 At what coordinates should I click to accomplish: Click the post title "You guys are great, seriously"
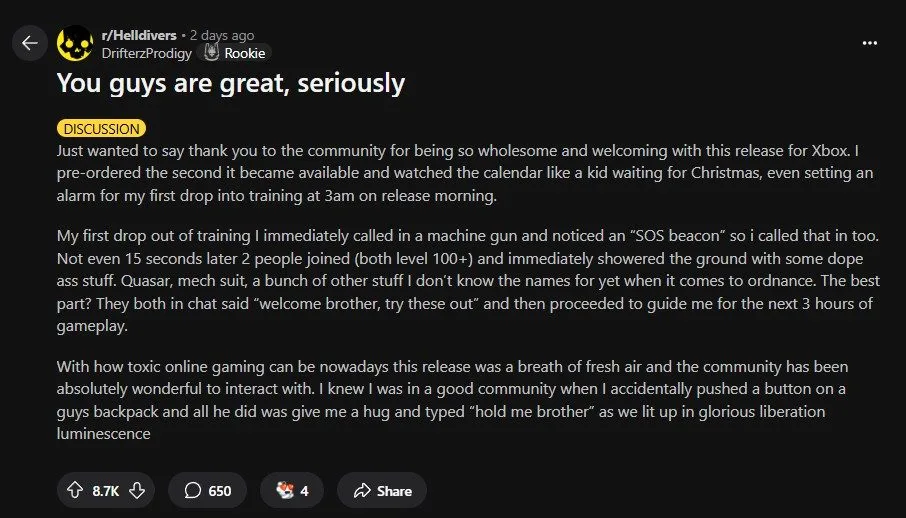[230, 83]
